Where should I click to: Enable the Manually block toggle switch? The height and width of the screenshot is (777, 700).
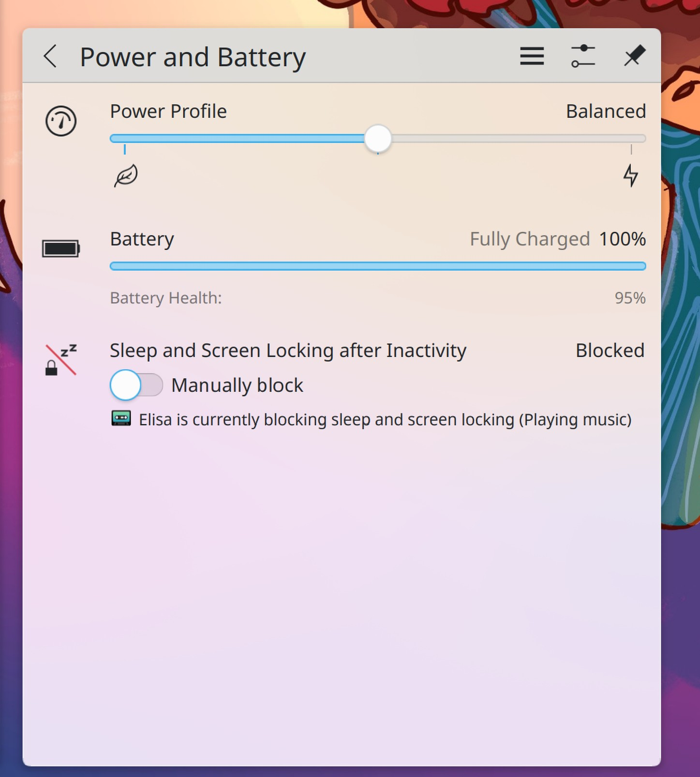[x=136, y=385]
